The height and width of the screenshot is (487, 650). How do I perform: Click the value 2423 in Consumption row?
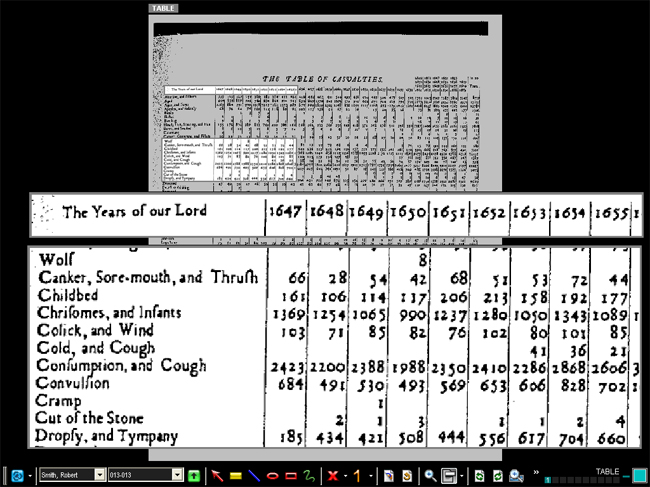[x=288, y=367]
